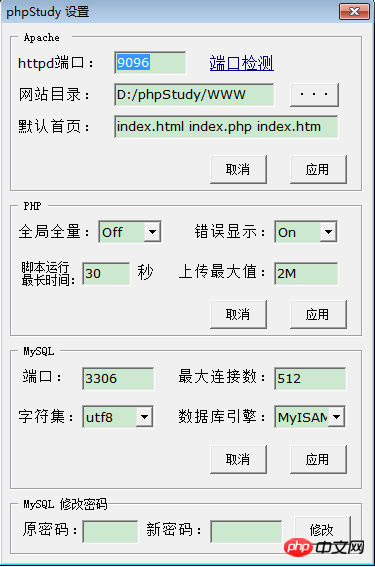The width and height of the screenshot is (375, 567).
Task: Click the 端口检测 port check link
Action: pos(241,63)
